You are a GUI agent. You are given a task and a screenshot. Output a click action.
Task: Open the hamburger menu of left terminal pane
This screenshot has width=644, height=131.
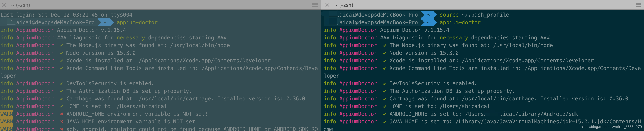tap(315, 5)
